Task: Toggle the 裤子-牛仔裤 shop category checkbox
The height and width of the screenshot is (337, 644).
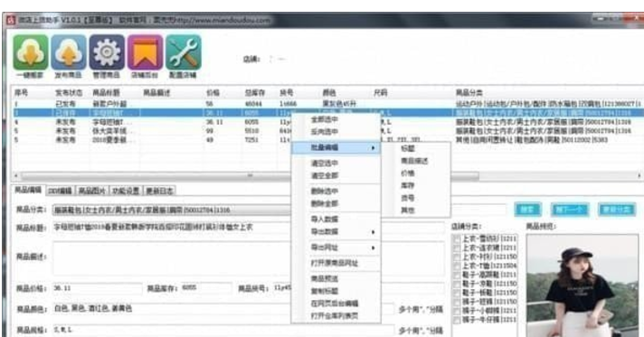Action: click(x=456, y=320)
